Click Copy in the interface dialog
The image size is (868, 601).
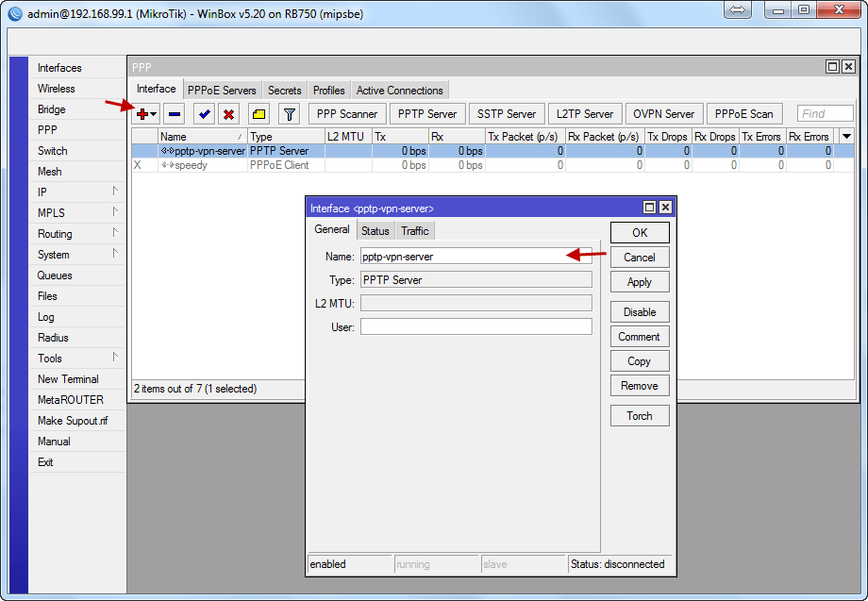click(640, 360)
